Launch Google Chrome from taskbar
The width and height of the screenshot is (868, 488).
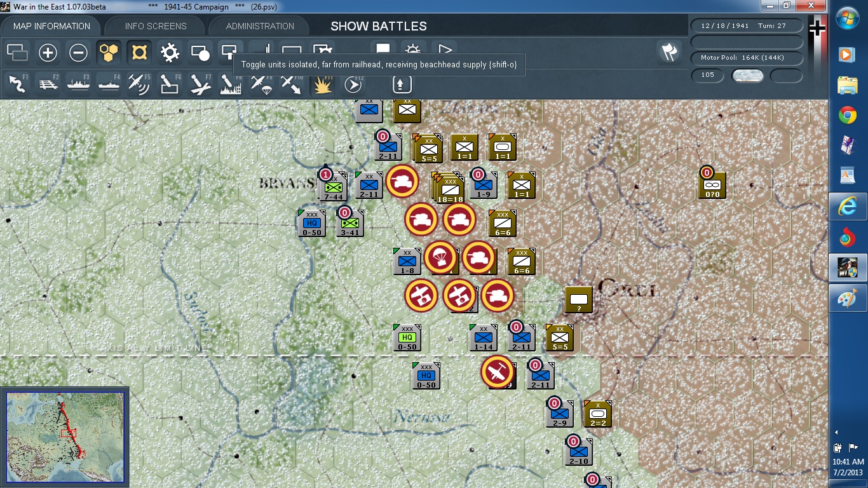pyautogui.click(x=848, y=115)
